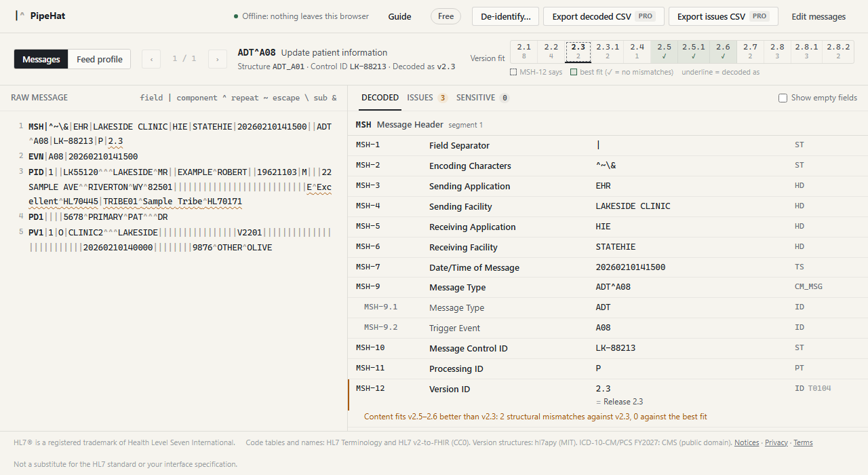
Task: Open the Terms link
Action: click(803, 442)
